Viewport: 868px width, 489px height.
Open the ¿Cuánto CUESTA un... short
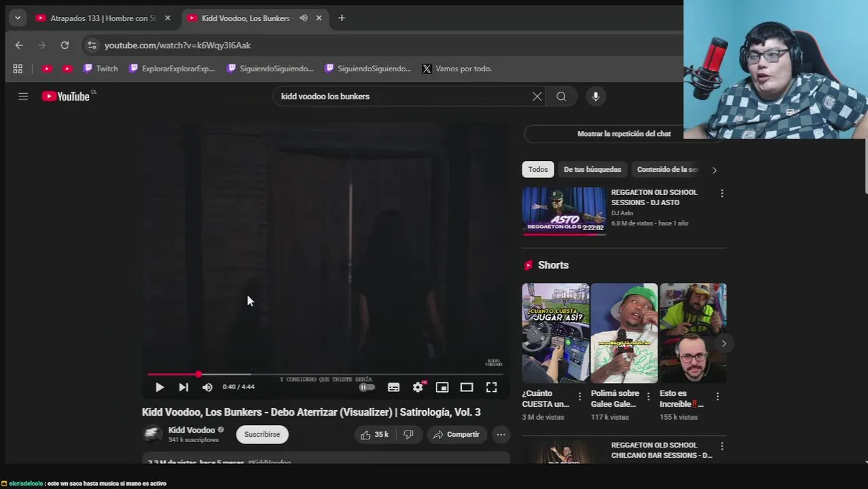click(556, 333)
